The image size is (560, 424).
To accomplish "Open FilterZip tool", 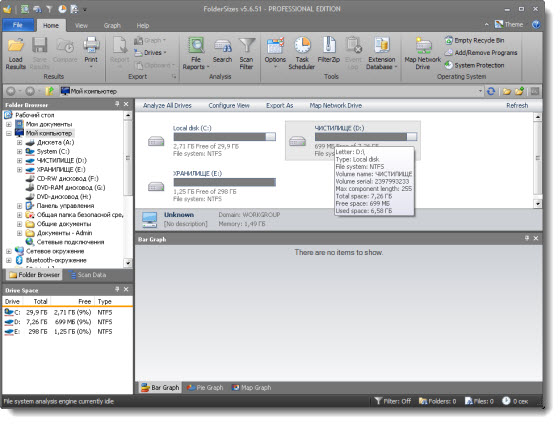I will (x=329, y=50).
